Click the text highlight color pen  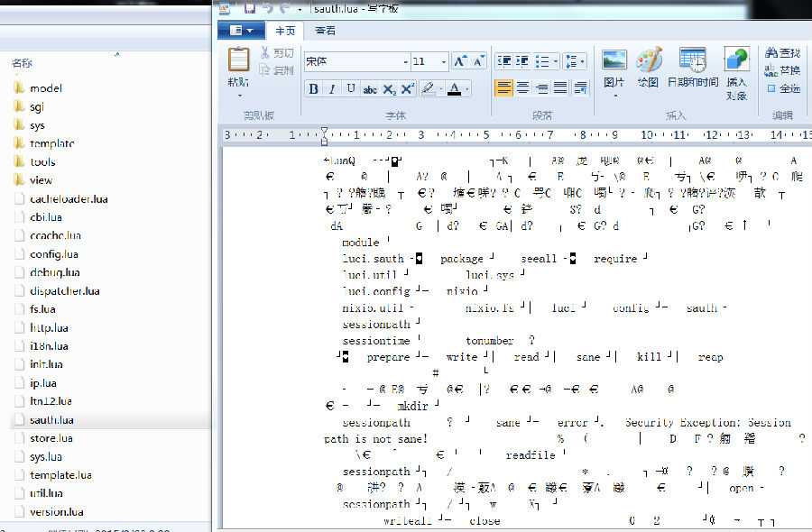[429, 89]
